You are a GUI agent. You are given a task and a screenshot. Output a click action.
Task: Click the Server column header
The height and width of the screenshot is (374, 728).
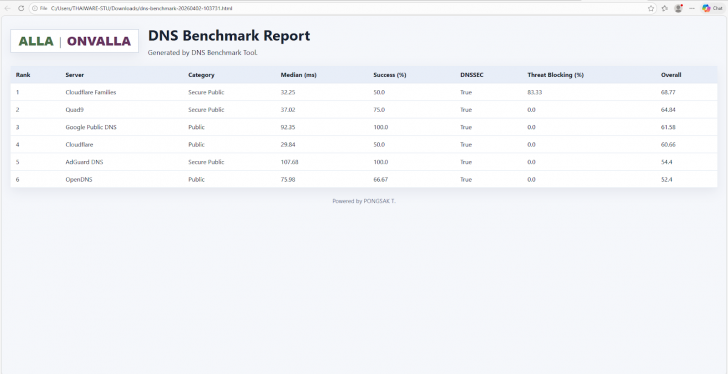tap(75, 75)
